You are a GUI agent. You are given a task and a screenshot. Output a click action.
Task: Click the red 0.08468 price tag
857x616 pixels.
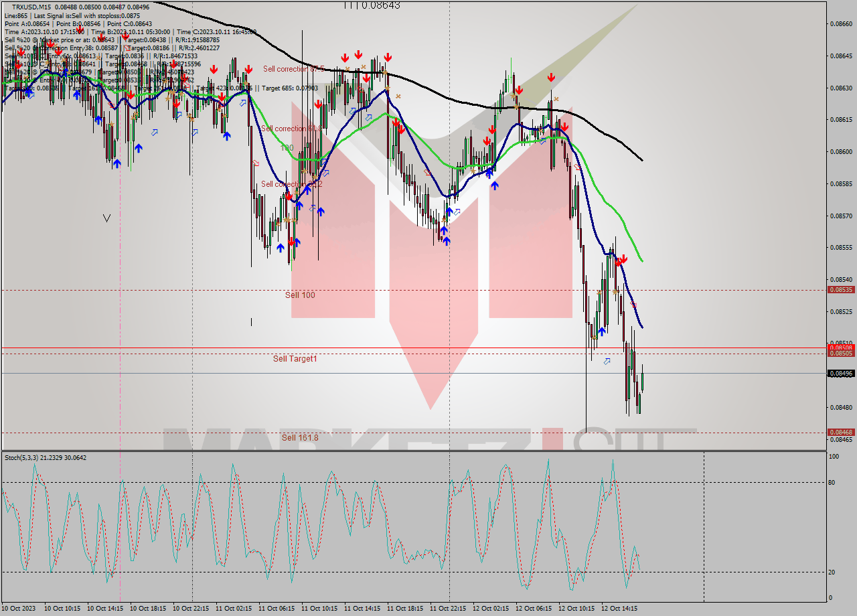pos(841,433)
